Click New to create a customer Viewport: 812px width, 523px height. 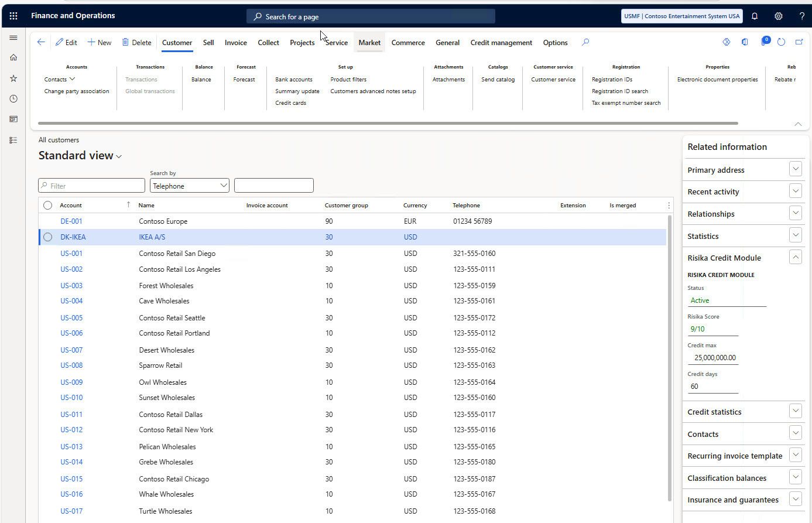(100, 42)
